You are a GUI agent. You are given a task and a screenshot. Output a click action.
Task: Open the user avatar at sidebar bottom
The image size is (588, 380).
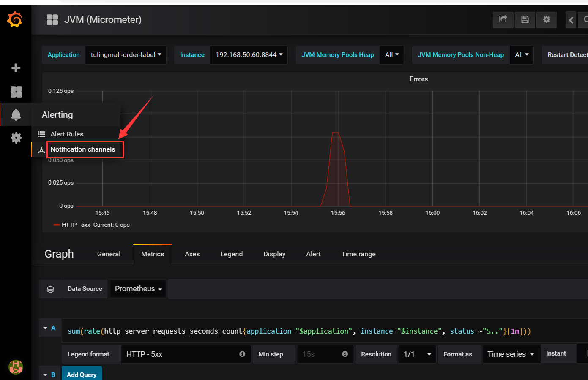[16, 367]
